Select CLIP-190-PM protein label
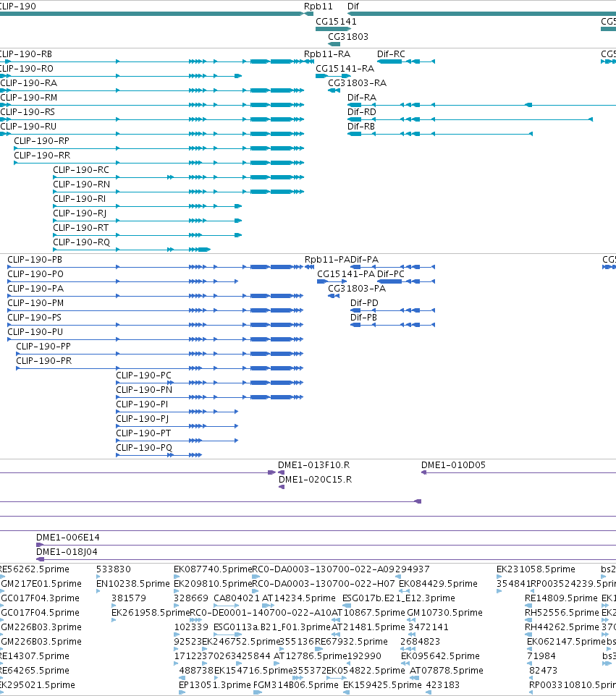This screenshot has width=616, height=696. point(35,302)
